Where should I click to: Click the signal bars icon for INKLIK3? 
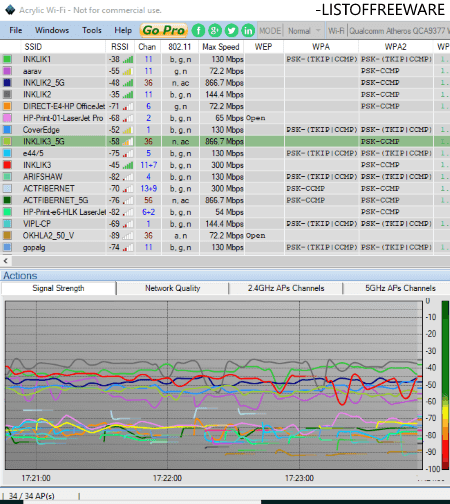(x=128, y=165)
